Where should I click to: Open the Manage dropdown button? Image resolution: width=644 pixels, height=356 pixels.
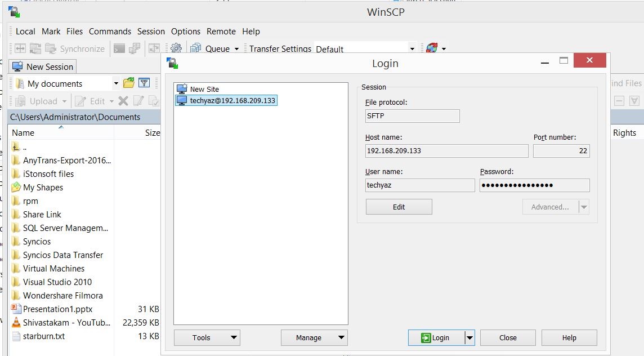(314, 337)
